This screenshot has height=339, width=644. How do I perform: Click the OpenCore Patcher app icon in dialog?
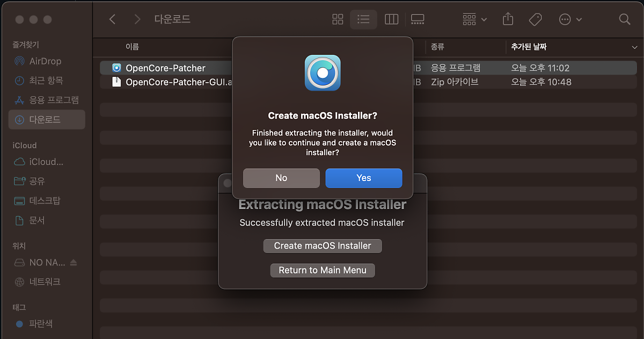coord(323,73)
